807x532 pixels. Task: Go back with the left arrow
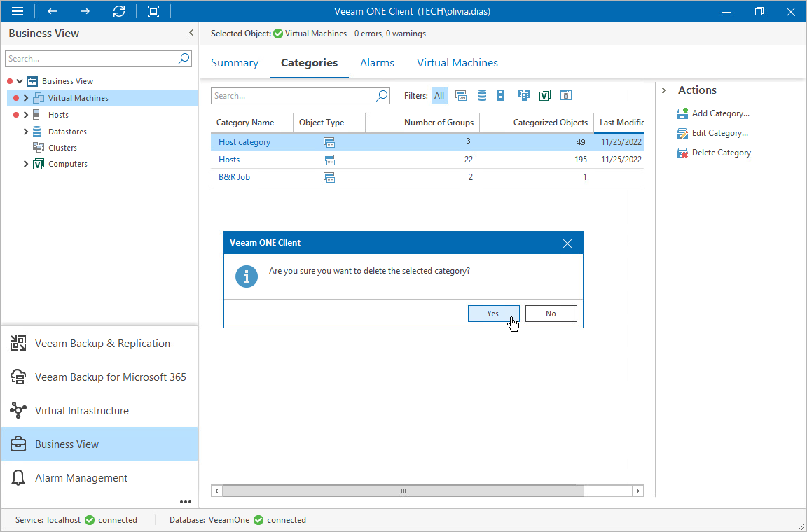[52, 11]
